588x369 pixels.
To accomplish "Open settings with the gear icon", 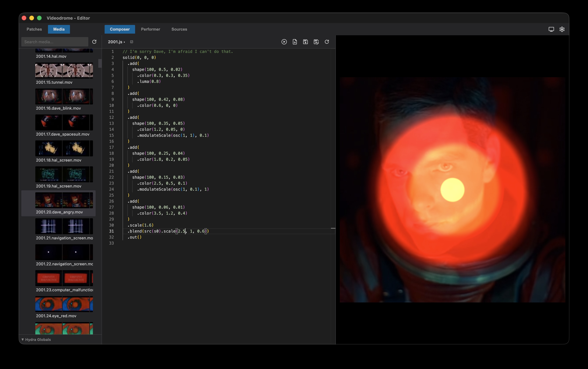I will [x=562, y=29].
